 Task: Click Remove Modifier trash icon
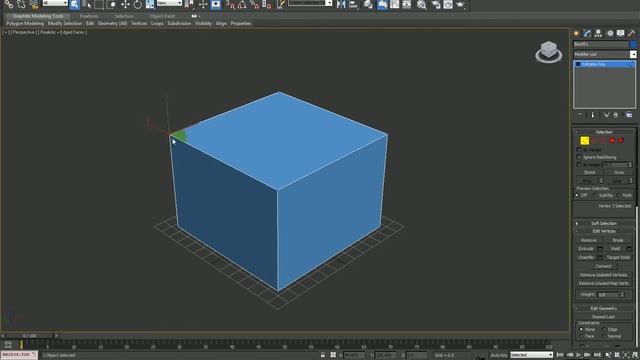click(x=616, y=116)
